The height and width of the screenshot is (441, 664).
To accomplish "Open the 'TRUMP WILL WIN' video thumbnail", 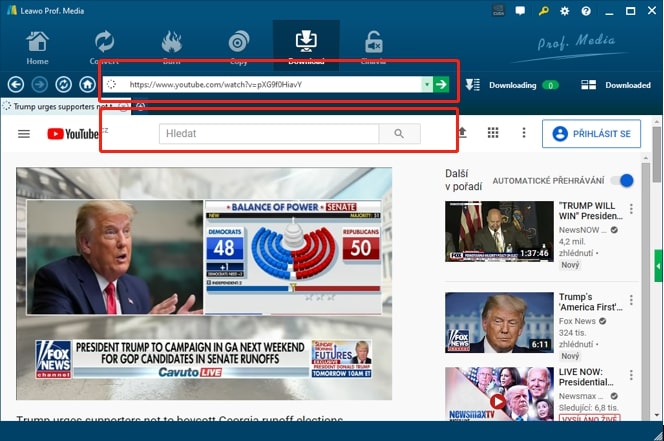I will click(499, 231).
